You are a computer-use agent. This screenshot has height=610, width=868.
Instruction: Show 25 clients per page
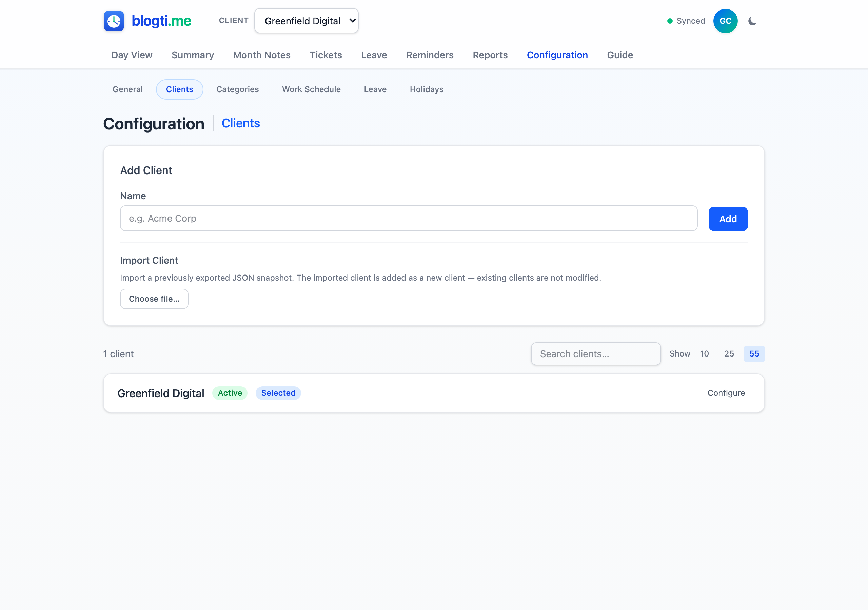729,354
